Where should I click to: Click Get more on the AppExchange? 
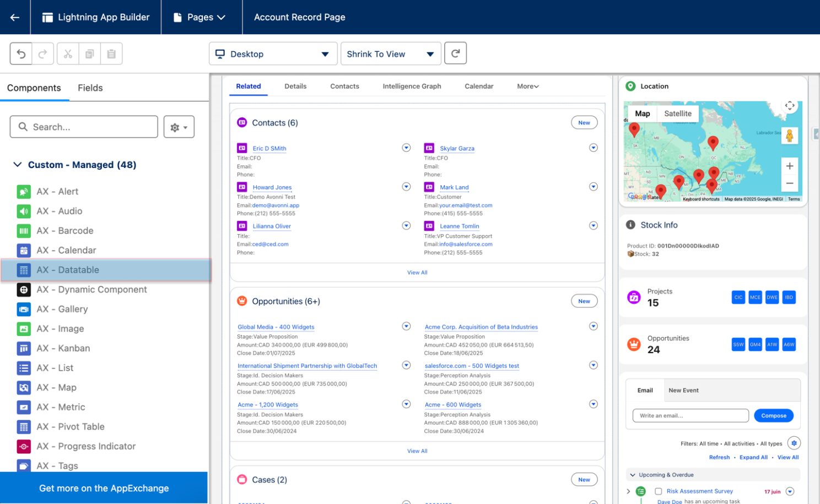(x=104, y=488)
